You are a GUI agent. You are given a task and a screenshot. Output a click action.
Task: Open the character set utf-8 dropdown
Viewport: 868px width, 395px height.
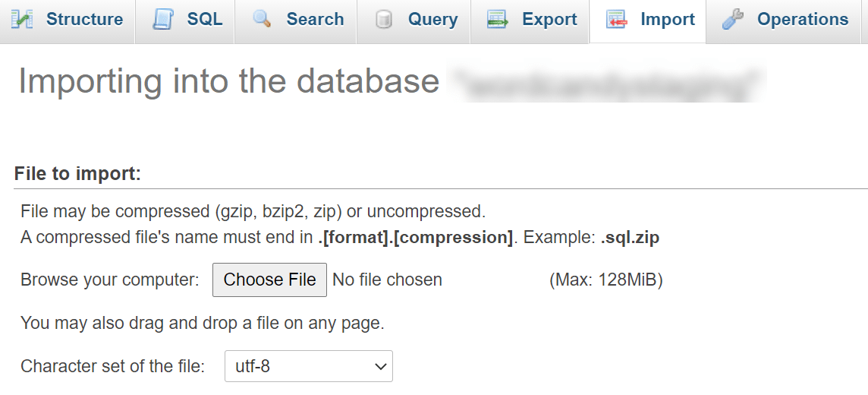[x=309, y=366]
